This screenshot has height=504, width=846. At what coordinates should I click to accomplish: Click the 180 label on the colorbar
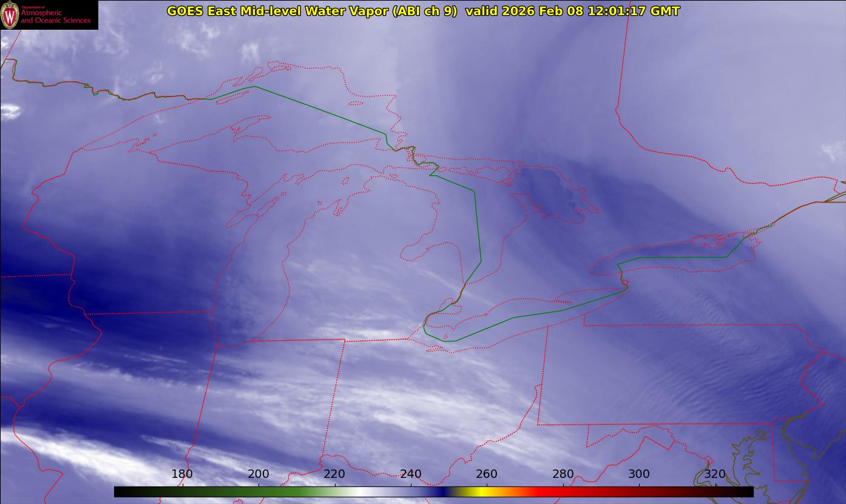click(182, 474)
